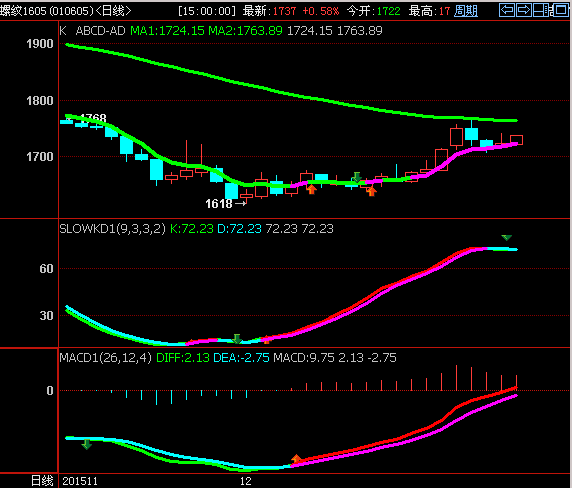Click the single-window maximize chart icon
The image size is (572, 488).
[x=560, y=10]
